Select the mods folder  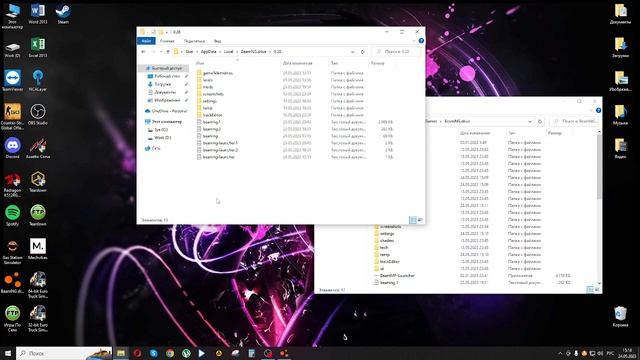click(208, 87)
